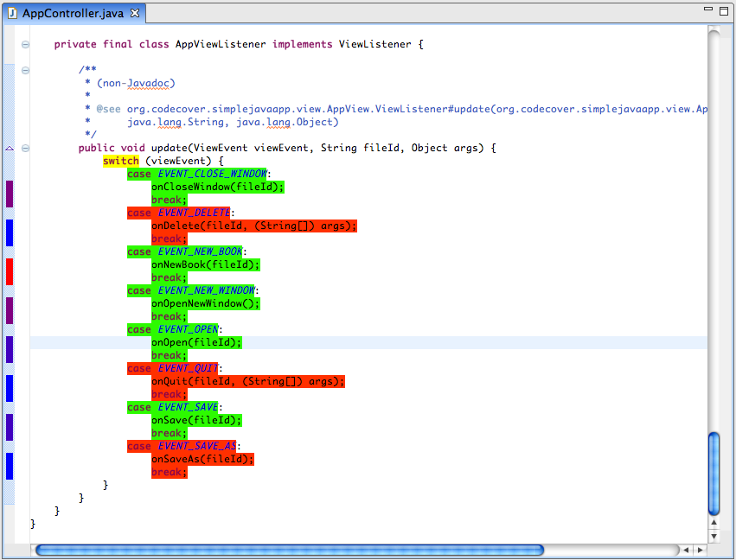Image resolution: width=736 pixels, height=560 pixels.
Task: Select the AppController.java editor tab
Action: (74, 13)
